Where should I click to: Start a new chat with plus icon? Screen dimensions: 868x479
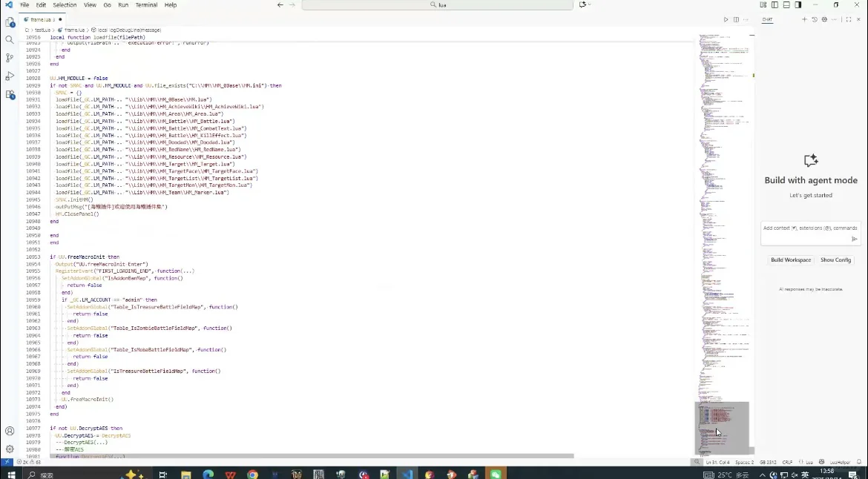(x=804, y=19)
